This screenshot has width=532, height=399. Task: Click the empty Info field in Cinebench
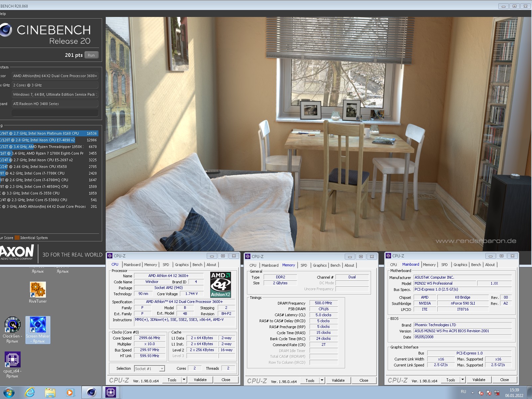[55, 113]
